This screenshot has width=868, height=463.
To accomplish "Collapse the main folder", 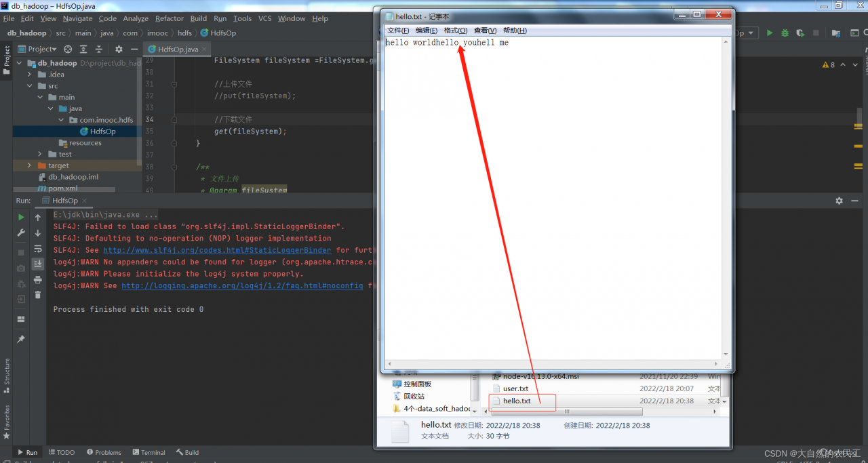I will pyautogui.click(x=40, y=97).
